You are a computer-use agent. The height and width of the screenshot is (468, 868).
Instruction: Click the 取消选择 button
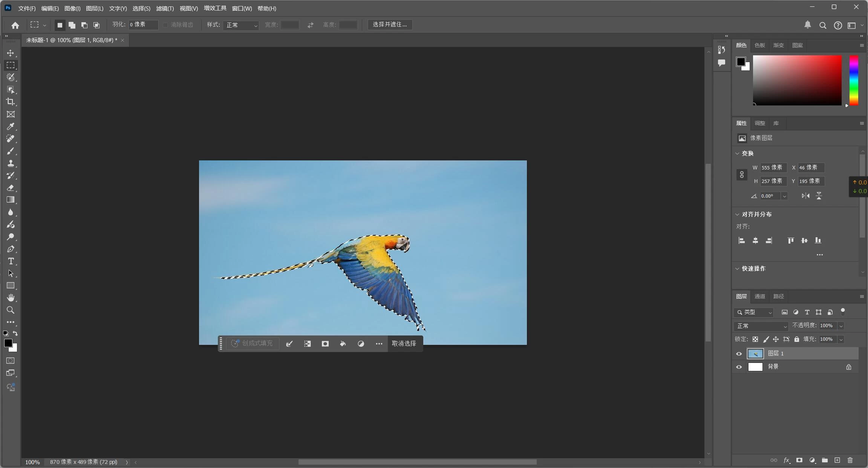coord(404,343)
